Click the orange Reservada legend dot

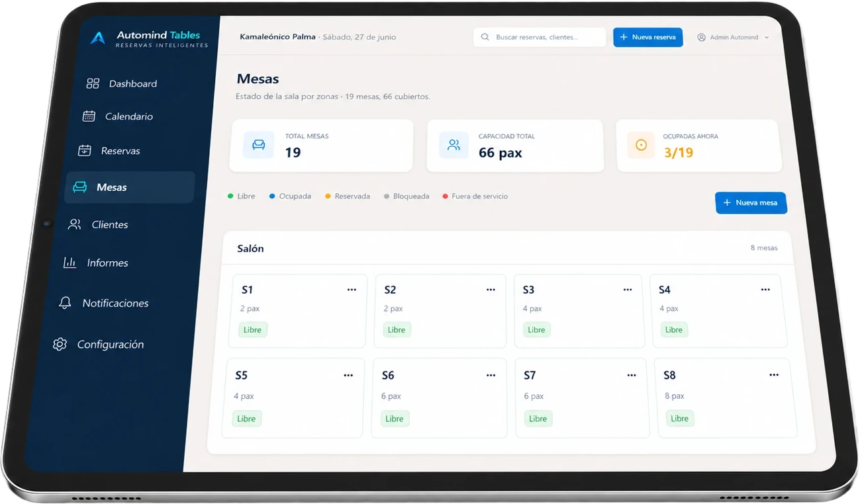[x=327, y=196]
